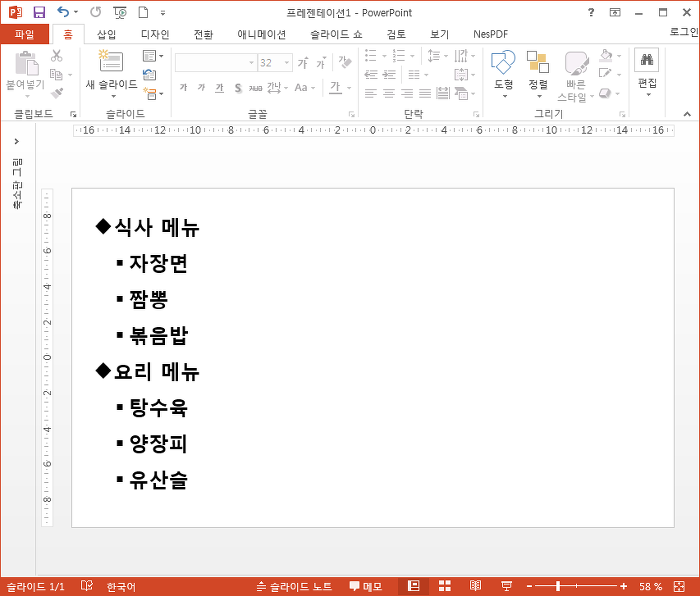Open the 정렬 arrange menu
700x596 pixels.
click(538, 74)
